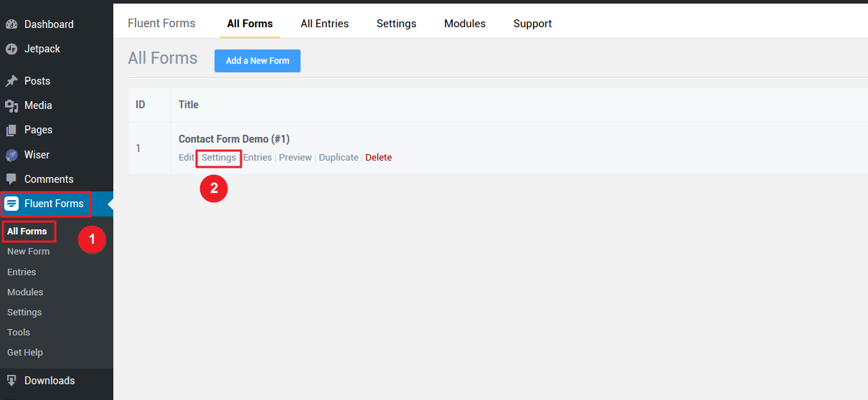
Task: Click Edit under Contact Form Demo
Action: point(186,158)
